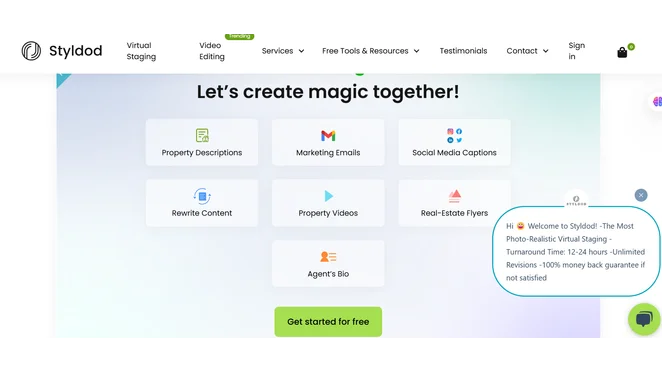Click the Sign in link
The width and height of the screenshot is (662, 372).
(576, 51)
